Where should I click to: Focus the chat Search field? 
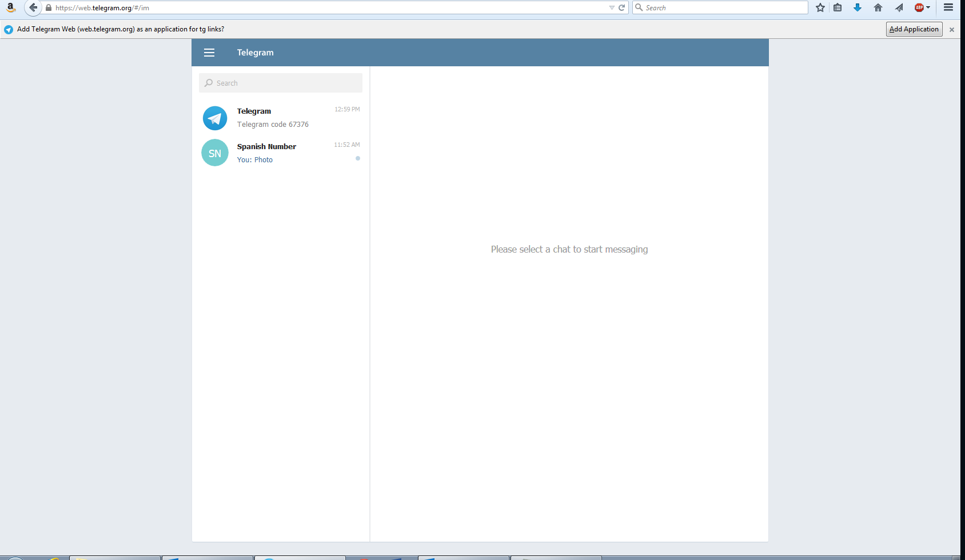click(281, 83)
